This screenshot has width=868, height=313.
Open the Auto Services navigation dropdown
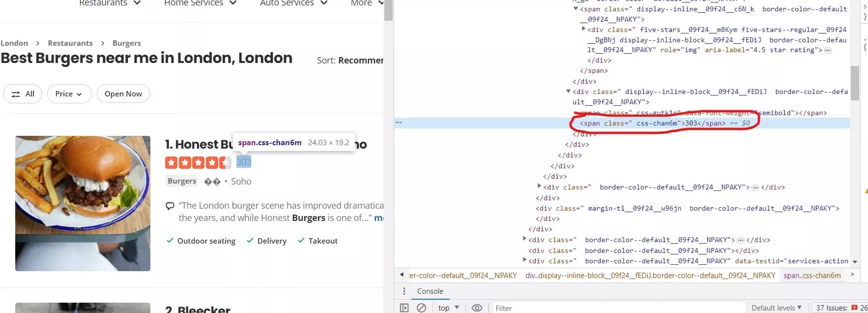tap(294, 3)
